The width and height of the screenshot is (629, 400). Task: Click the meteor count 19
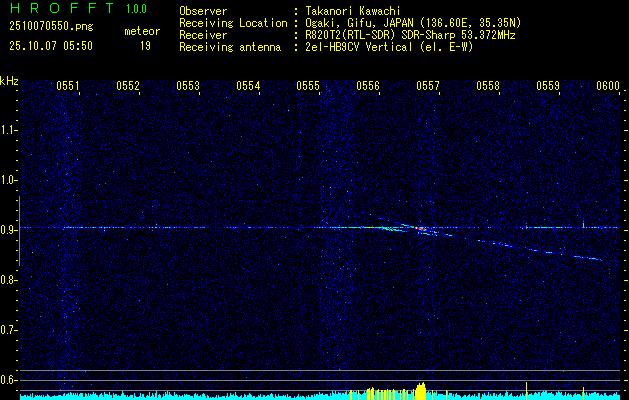[x=145, y=46]
